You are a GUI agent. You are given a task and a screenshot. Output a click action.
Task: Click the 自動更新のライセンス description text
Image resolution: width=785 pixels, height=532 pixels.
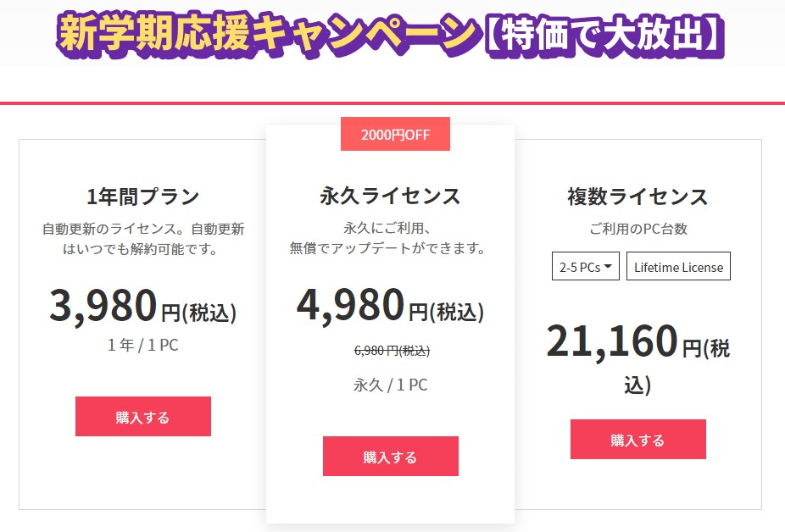click(143, 238)
